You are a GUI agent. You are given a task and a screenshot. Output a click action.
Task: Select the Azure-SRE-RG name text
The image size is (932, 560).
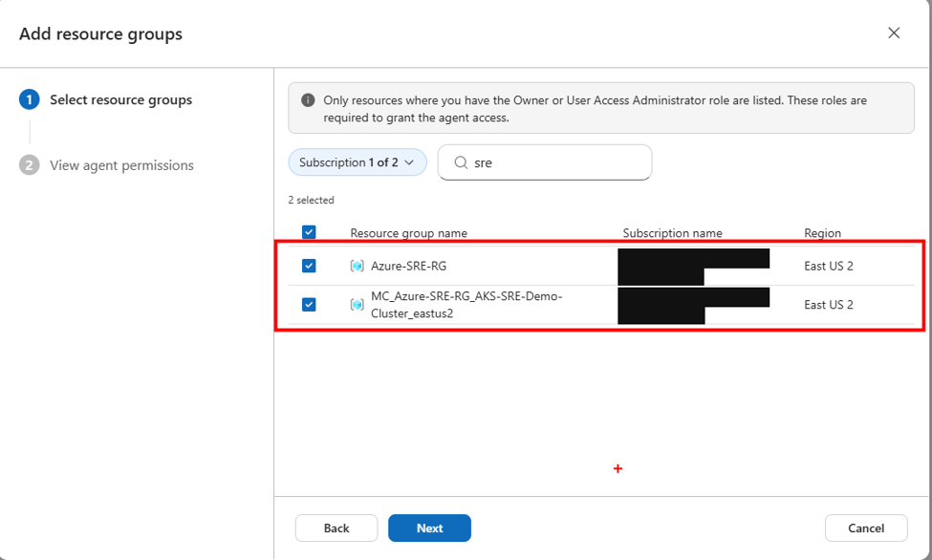408,266
